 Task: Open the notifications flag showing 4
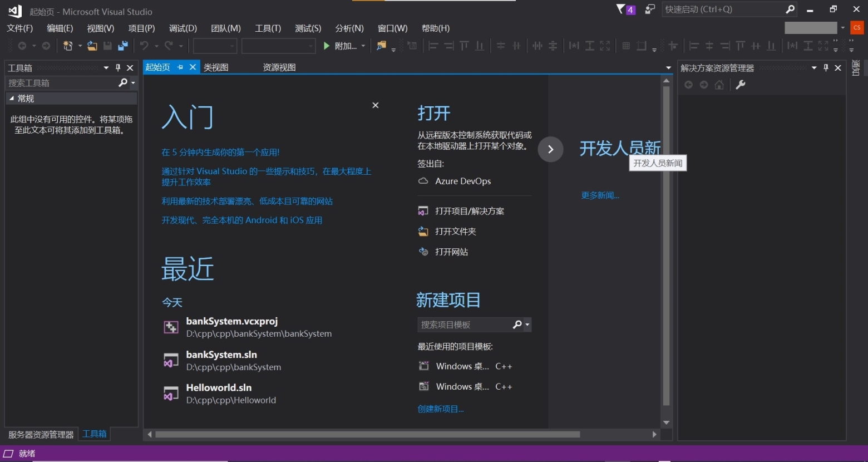(626, 9)
